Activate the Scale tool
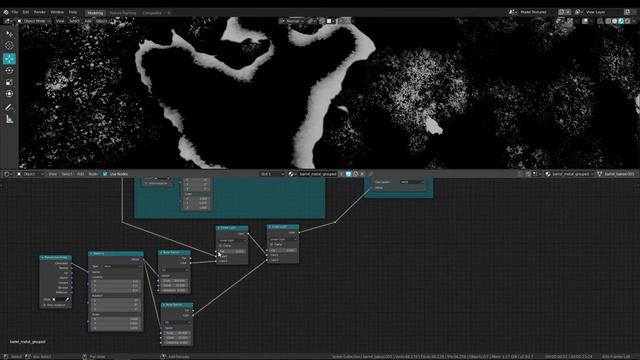The width and height of the screenshot is (640, 360). click(x=9, y=82)
